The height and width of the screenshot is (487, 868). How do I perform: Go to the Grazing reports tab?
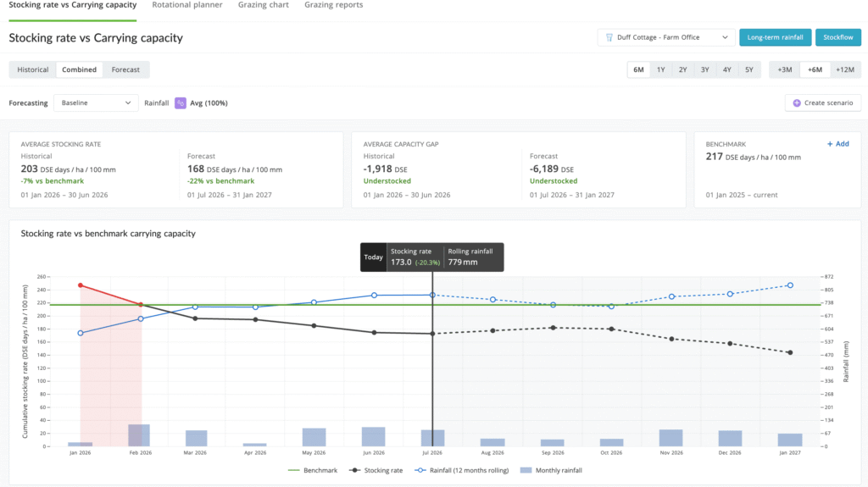(x=334, y=5)
